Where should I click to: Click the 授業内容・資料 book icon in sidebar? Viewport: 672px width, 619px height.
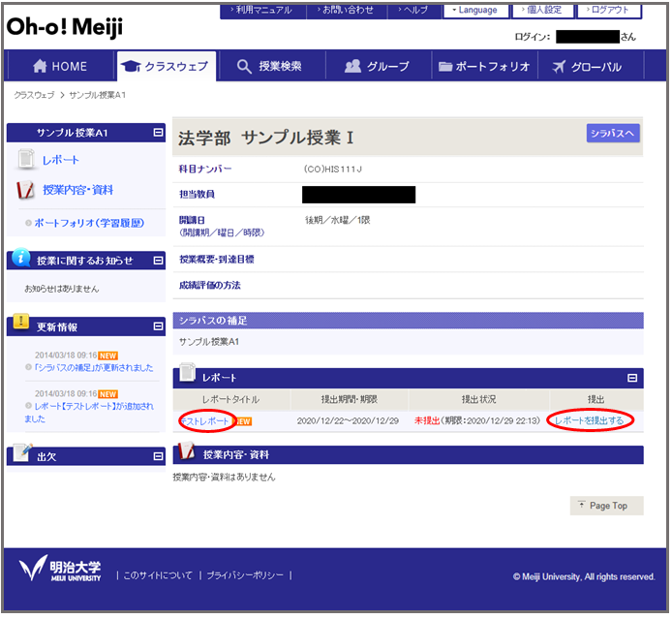click(x=25, y=190)
